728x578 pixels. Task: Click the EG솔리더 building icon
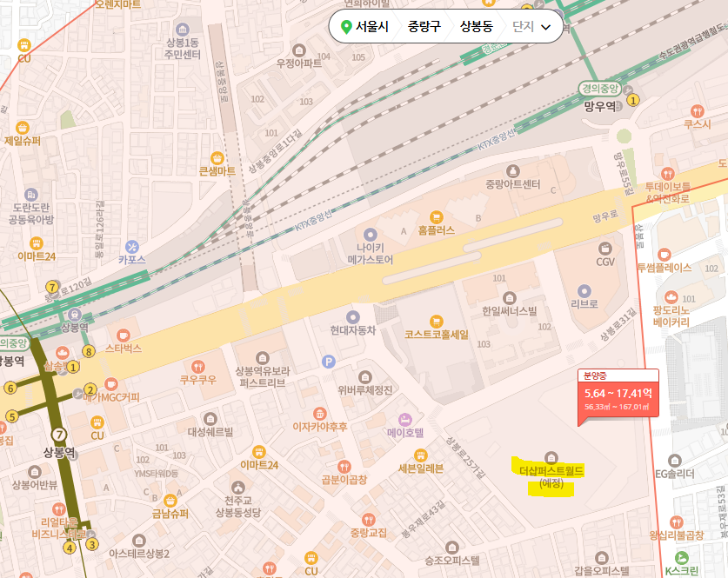tap(675, 461)
